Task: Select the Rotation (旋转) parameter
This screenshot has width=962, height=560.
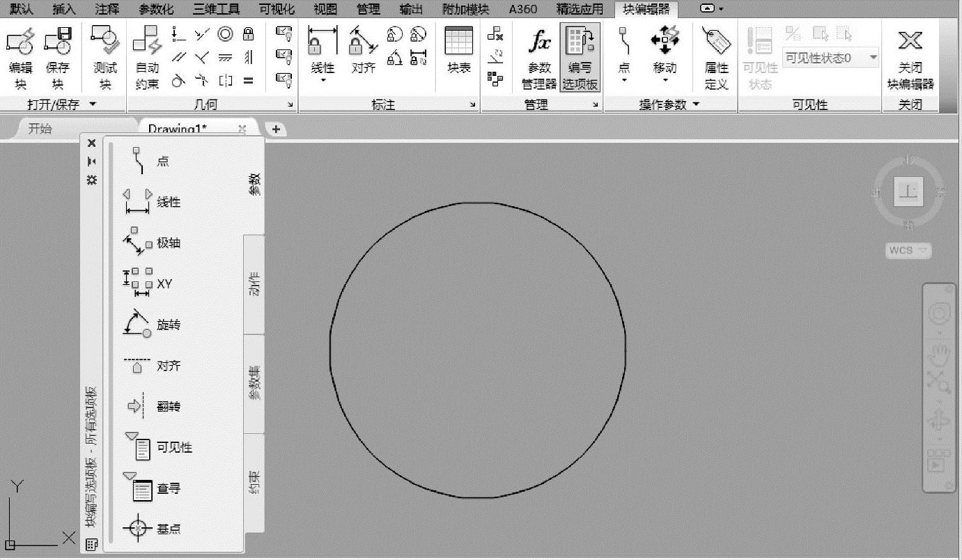Action: pyautogui.click(x=151, y=325)
